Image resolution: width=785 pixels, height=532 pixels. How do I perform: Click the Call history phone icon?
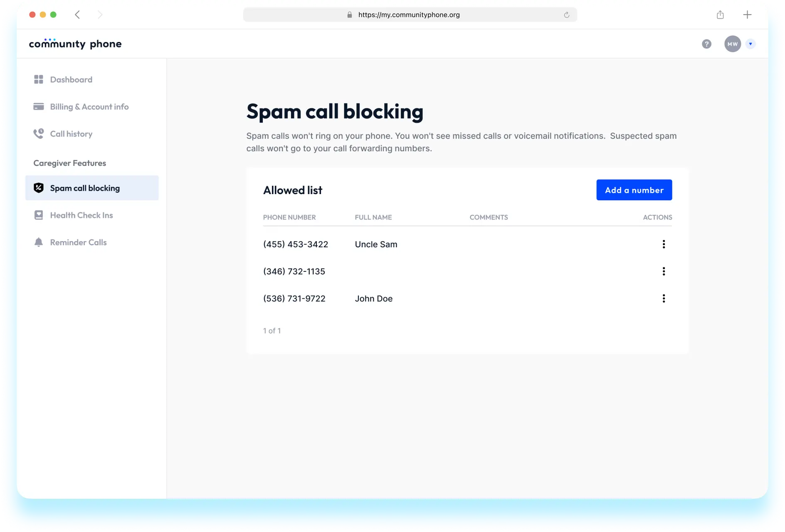(x=39, y=134)
